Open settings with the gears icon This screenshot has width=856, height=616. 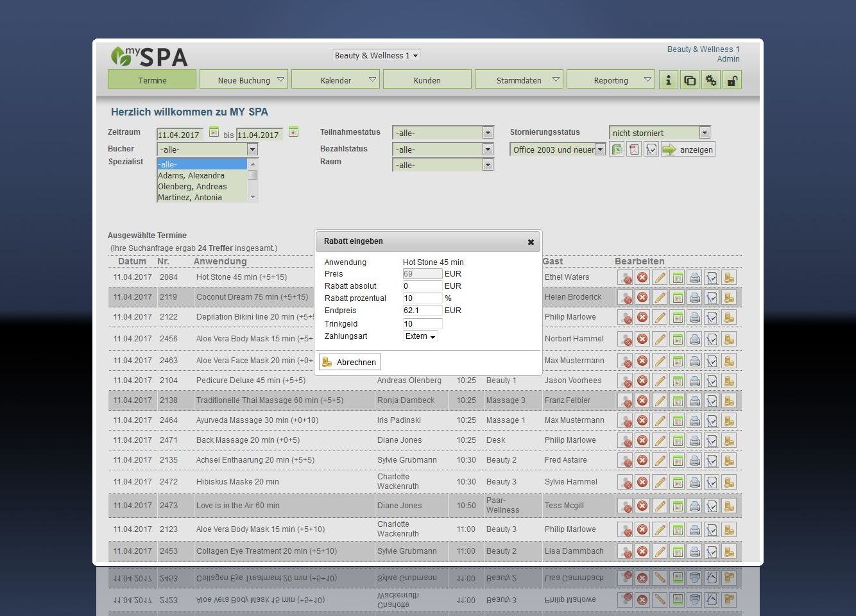click(x=710, y=80)
